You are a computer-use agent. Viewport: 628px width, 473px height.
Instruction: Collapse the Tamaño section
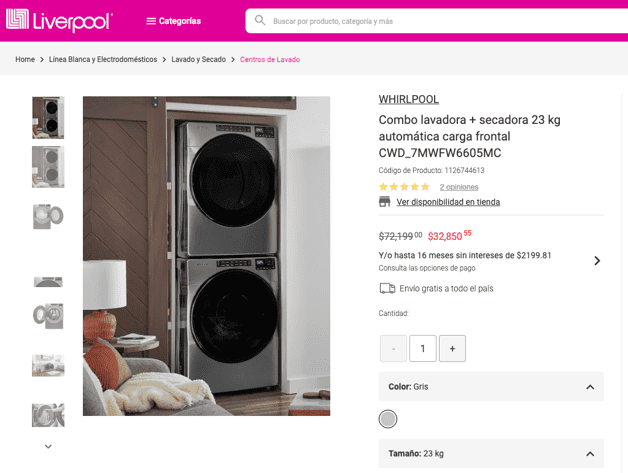(590, 453)
